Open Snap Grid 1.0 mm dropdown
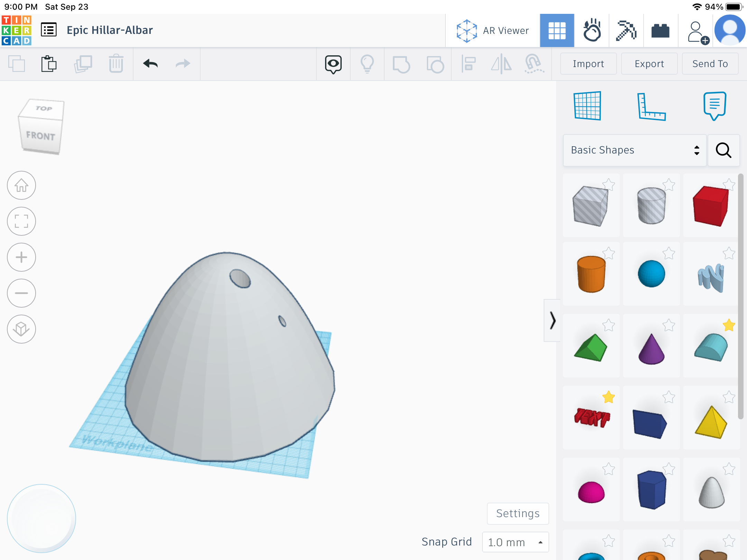The width and height of the screenshot is (747, 560). [515, 542]
